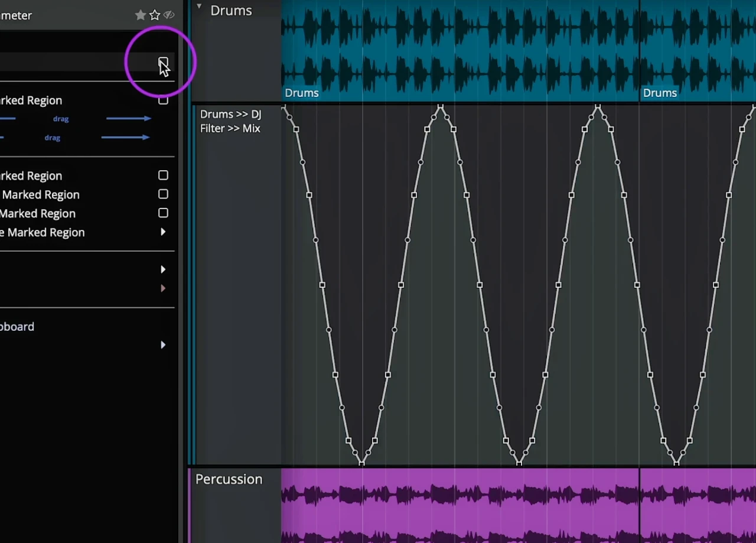Select the first purple Percussion clip
This screenshot has width=756, height=543.
(460, 506)
